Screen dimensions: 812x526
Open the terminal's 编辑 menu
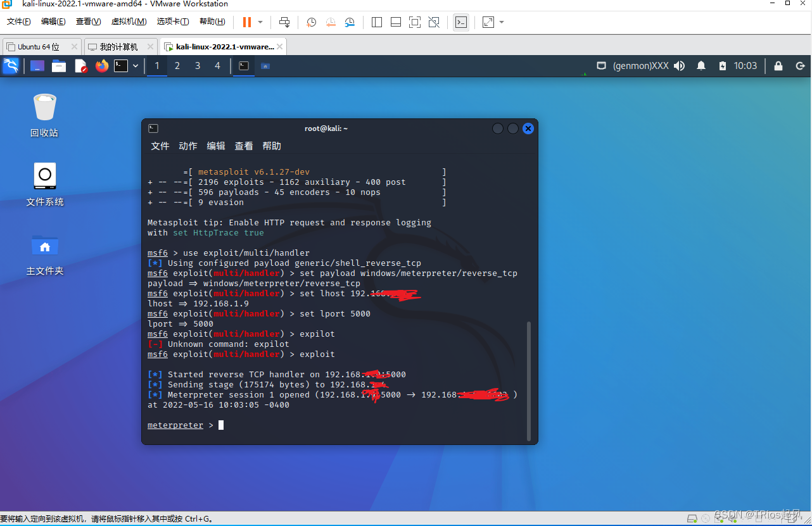(x=216, y=146)
